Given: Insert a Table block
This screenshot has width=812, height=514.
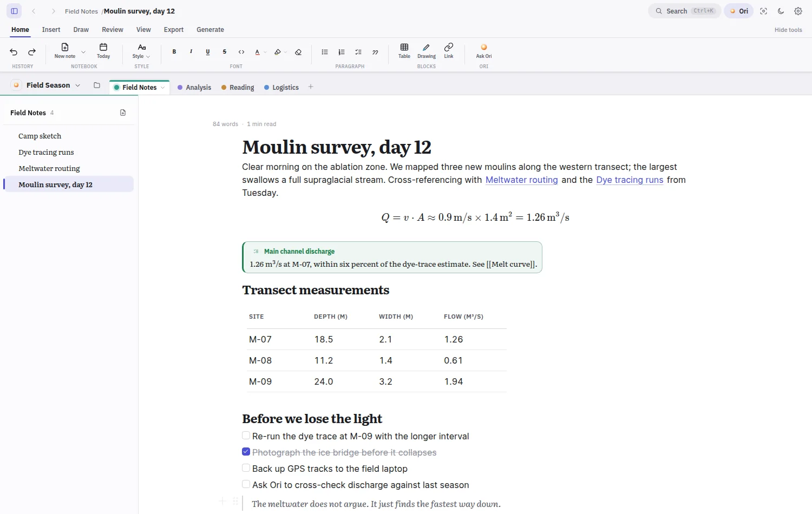Looking at the screenshot, I should tap(404, 51).
